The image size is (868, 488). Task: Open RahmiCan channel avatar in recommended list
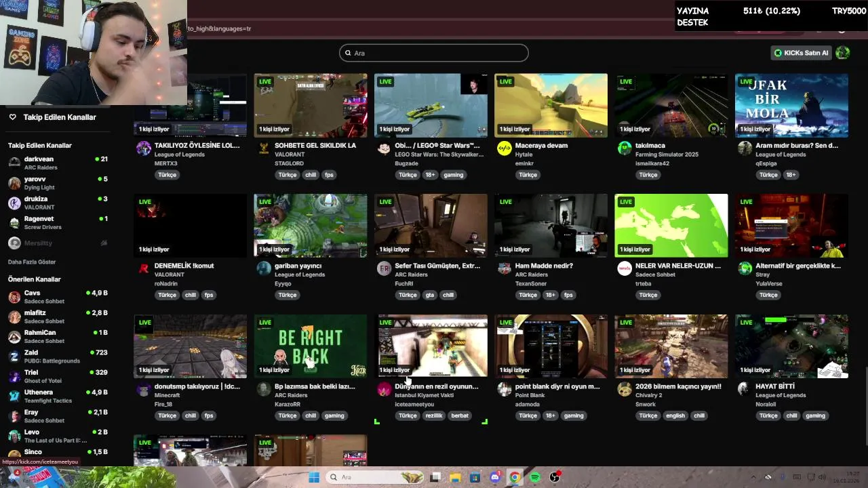click(14, 336)
